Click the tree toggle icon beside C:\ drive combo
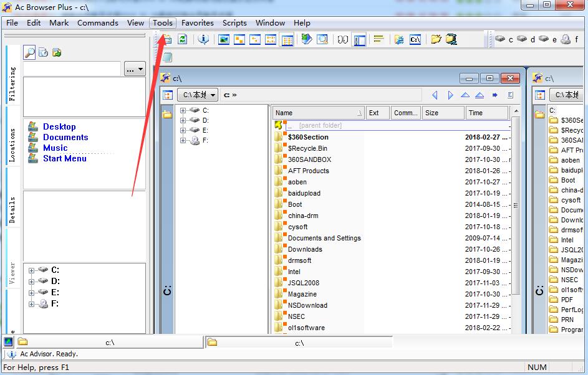588x375 pixels. pyautogui.click(x=168, y=95)
